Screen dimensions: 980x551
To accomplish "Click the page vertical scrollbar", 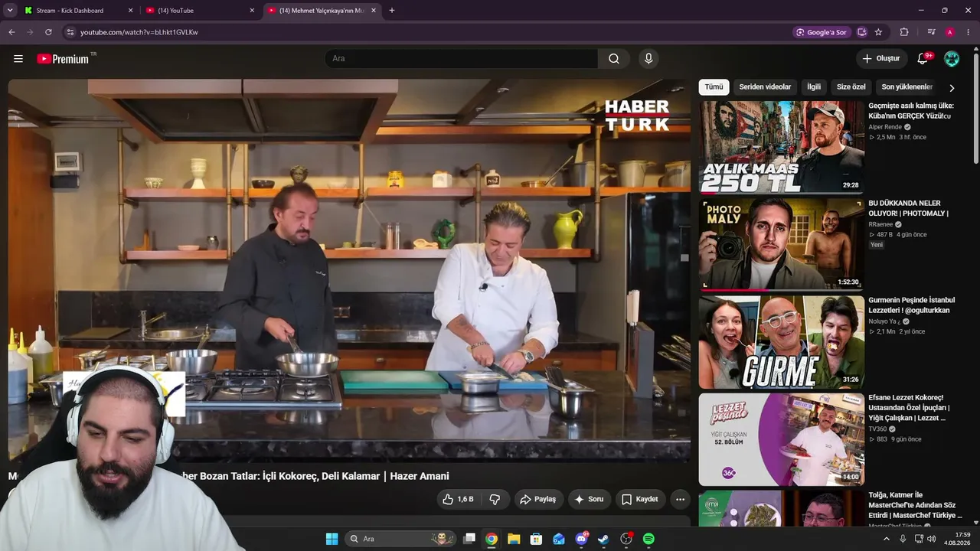I will 975,107.
